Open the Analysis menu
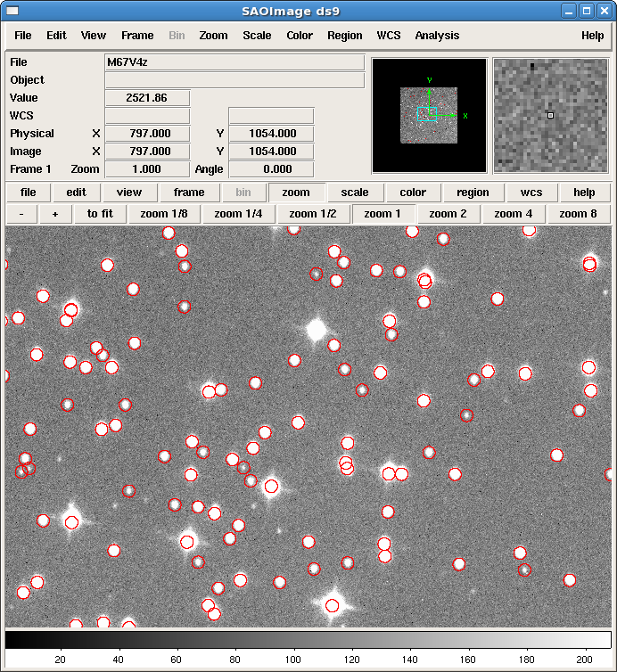617x672 pixels. pyautogui.click(x=437, y=36)
